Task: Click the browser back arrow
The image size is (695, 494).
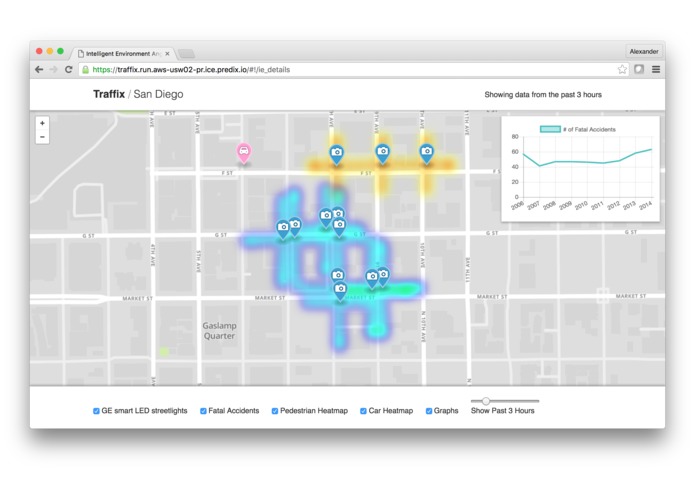Action: pos(39,70)
